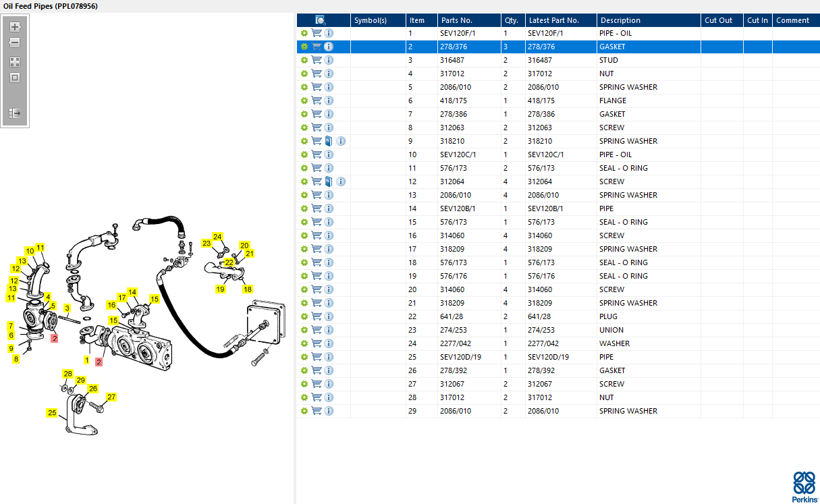The width and height of the screenshot is (820, 504).
Task: Select callout 3 on the diagram
Action: (67, 308)
